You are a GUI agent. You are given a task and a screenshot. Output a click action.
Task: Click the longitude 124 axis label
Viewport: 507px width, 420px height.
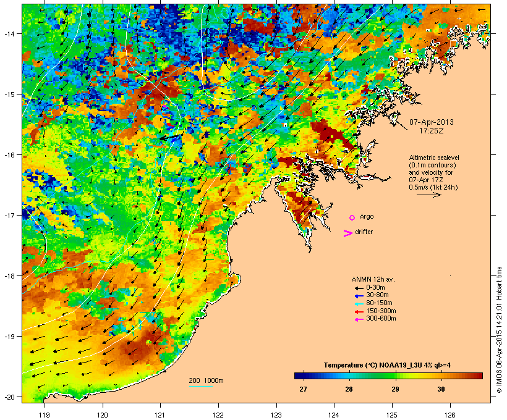point(334,415)
